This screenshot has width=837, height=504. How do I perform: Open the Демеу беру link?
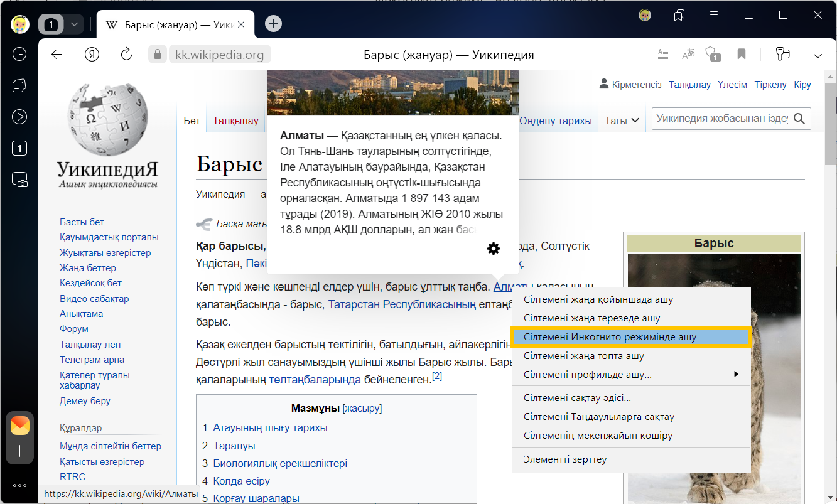point(85,401)
